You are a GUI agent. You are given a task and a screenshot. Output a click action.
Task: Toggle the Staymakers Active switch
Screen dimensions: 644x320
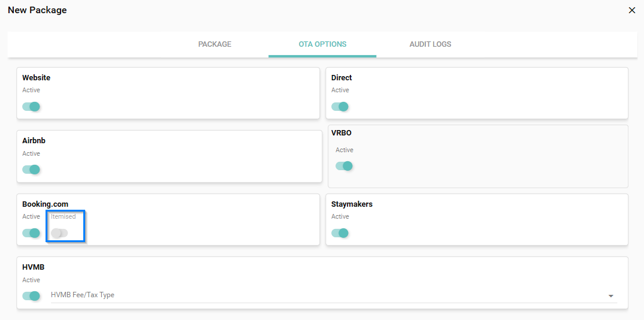tap(340, 233)
